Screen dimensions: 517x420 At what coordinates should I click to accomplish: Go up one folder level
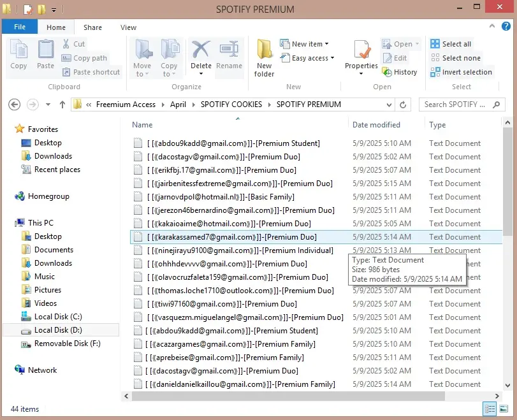pos(62,105)
